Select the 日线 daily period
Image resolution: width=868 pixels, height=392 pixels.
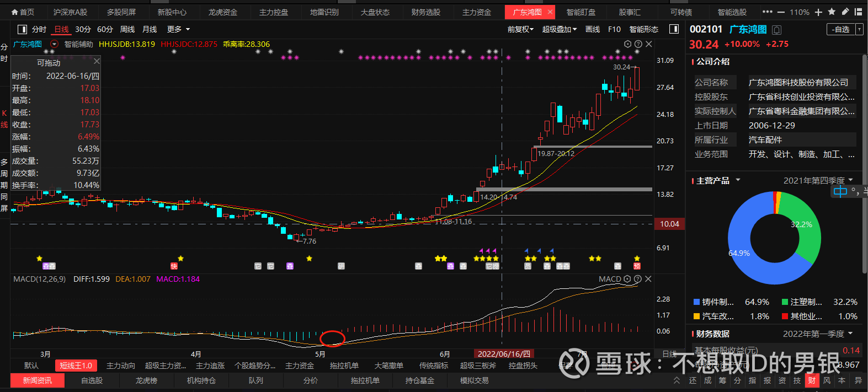coord(61,29)
